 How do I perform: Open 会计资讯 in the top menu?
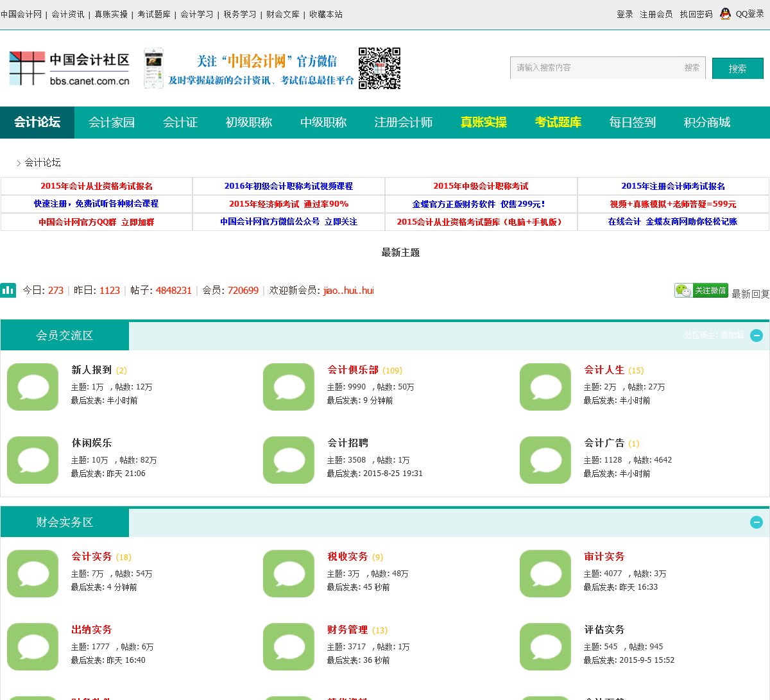point(68,14)
